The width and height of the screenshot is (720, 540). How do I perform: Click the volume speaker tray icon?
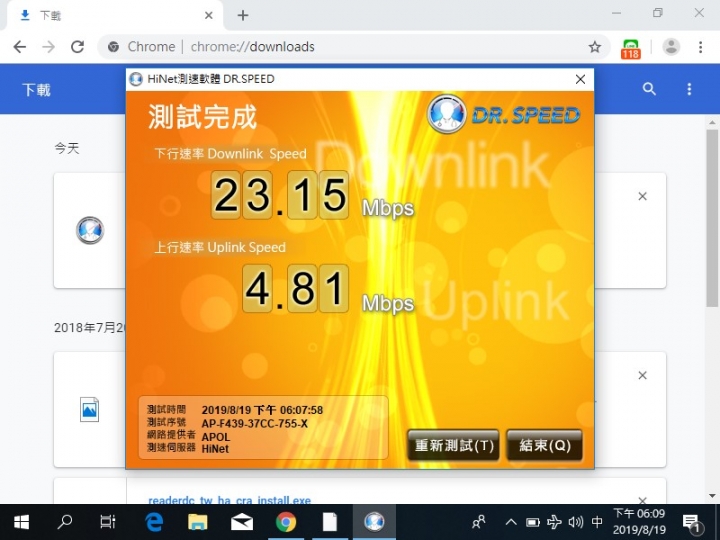[x=575, y=522]
